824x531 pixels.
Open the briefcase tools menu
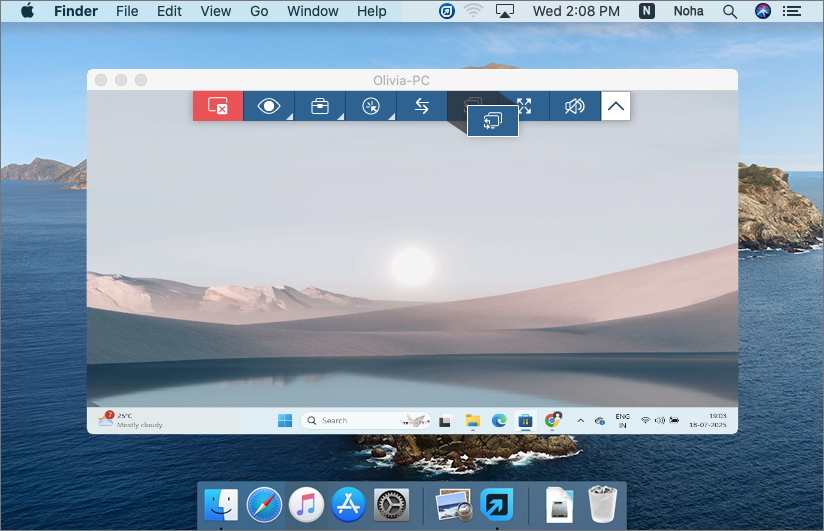[320, 106]
